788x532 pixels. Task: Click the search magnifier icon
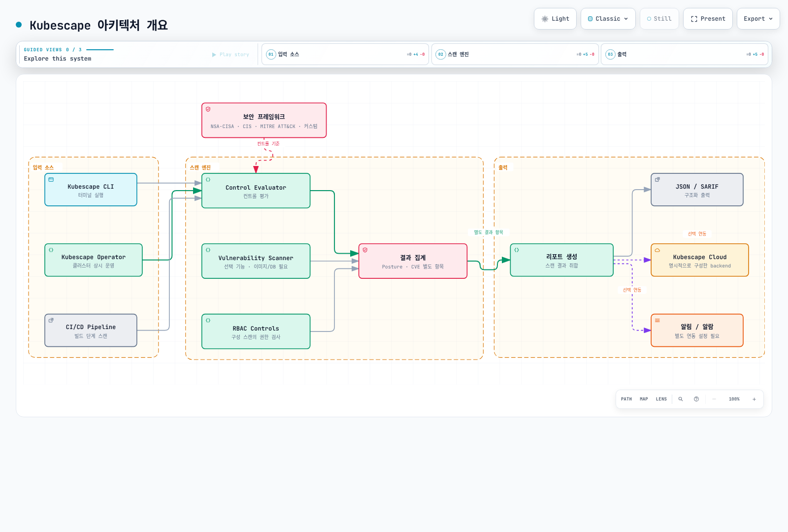(x=681, y=399)
